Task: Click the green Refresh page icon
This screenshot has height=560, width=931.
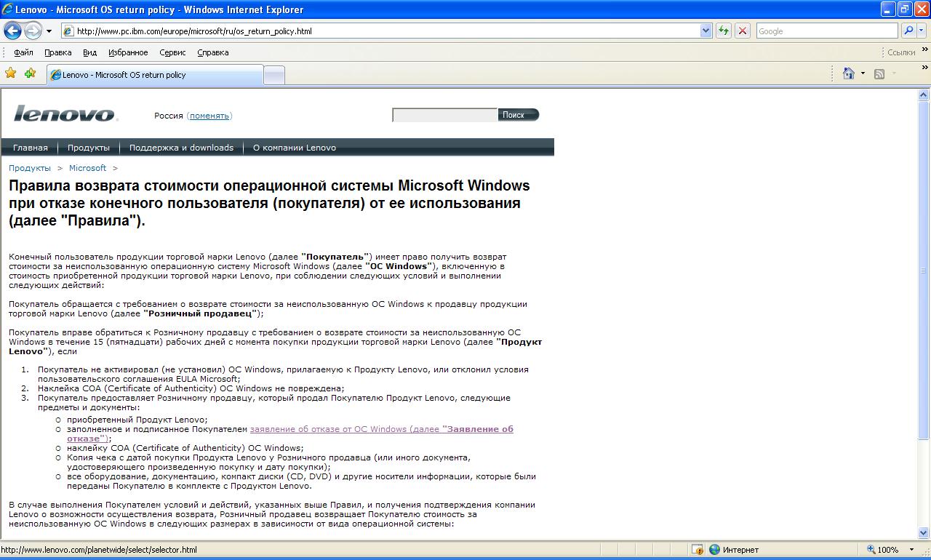Action: [724, 31]
